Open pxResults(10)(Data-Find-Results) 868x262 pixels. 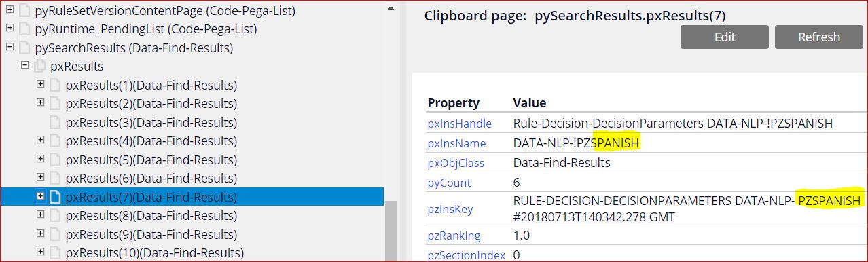coord(155,253)
